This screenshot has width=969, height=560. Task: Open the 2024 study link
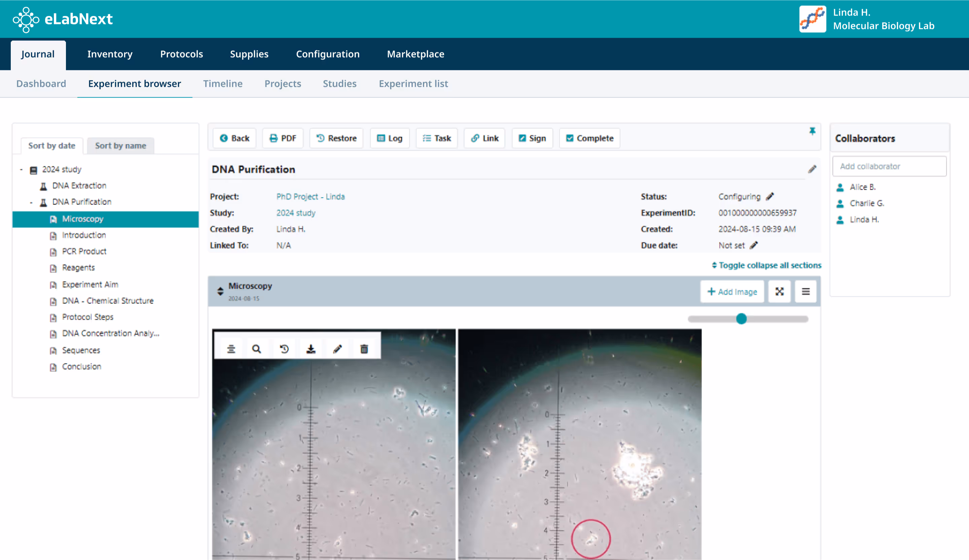[x=296, y=213]
